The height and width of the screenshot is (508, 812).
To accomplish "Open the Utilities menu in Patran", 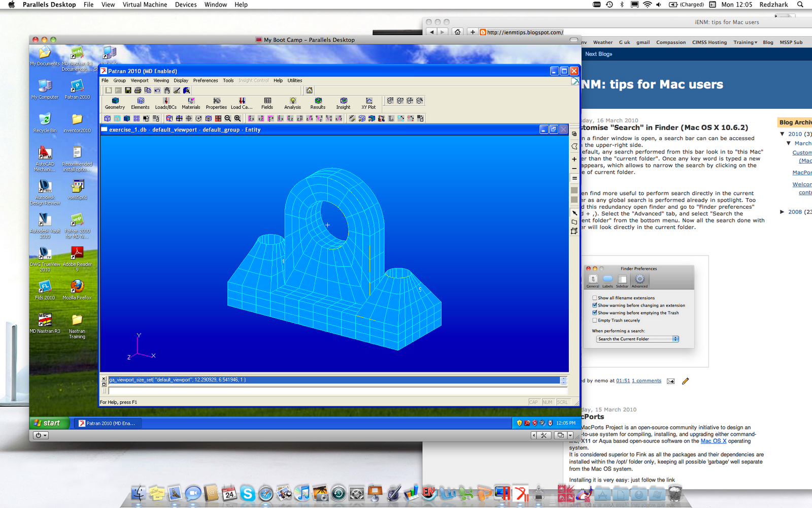I will 295,80.
